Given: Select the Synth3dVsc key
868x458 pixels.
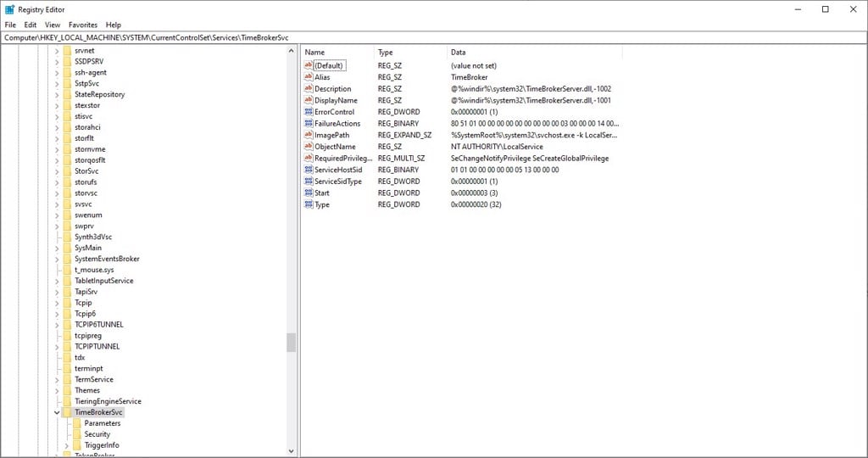Looking at the screenshot, I should pyautogui.click(x=93, y=237).
